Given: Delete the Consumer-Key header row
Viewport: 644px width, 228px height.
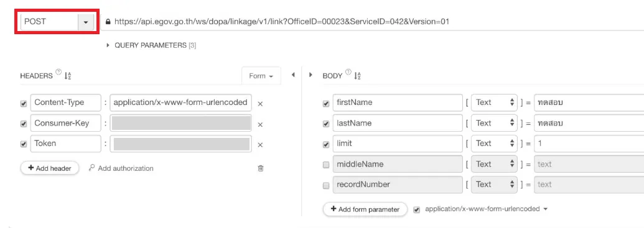Looking at the screenshot, I should tap(260, 124).
